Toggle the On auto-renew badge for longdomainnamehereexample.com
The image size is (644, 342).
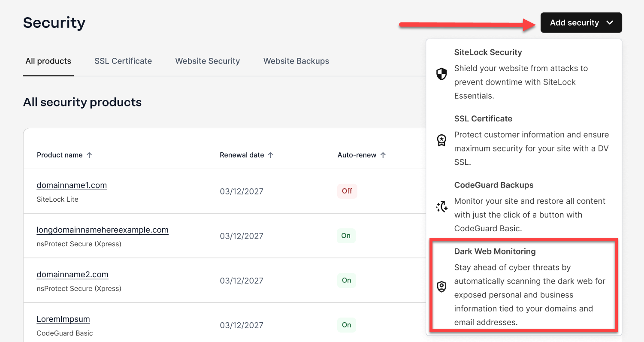pyautogui.click(x=346, y=236)
